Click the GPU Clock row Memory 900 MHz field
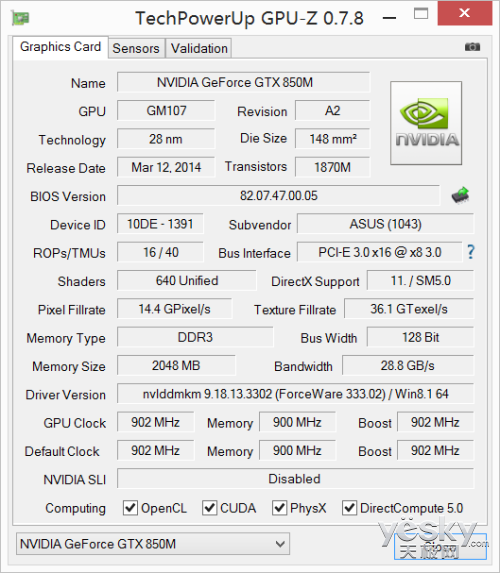Viewport: 500px width, 573px height. tap(298, 422)
